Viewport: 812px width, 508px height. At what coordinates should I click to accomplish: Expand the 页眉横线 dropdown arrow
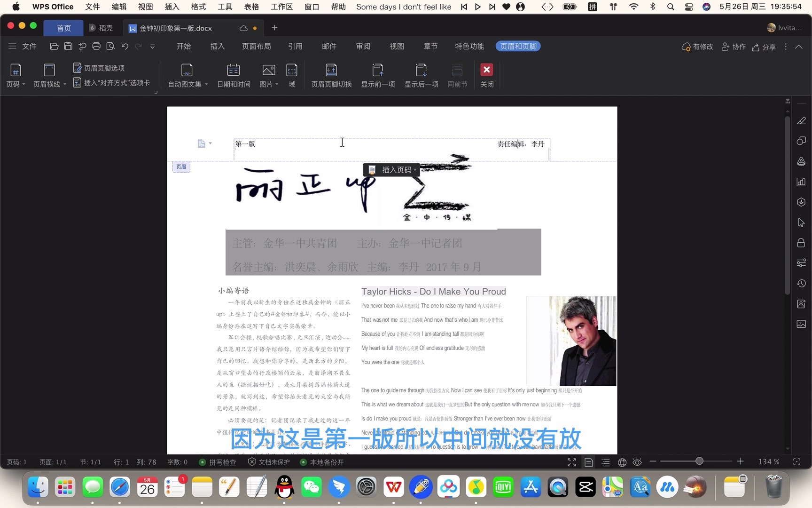(64, 84)
